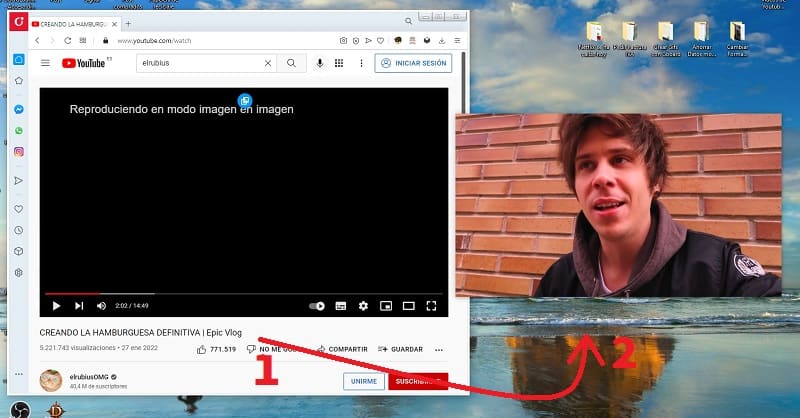
Task: Open WhatsApp in the Opera sidebar
Action: tap(19, 131)
